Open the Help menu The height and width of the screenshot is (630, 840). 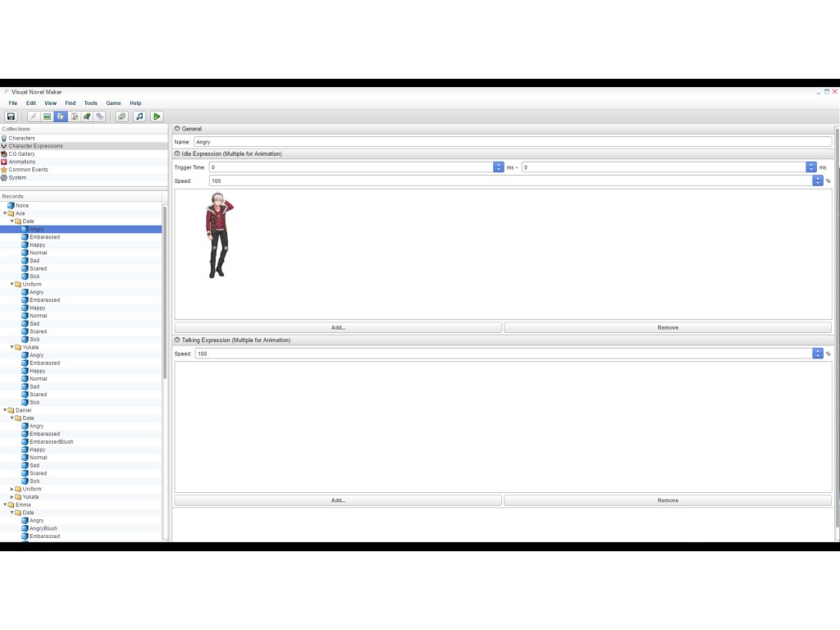[135, 103]
